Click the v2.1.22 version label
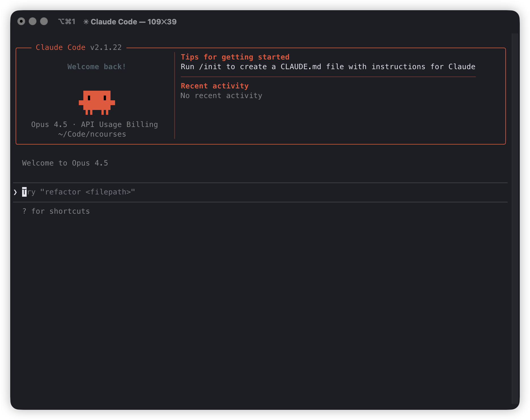Image resolution: width=530 pixels, height=420 pixels. (106, 48)
